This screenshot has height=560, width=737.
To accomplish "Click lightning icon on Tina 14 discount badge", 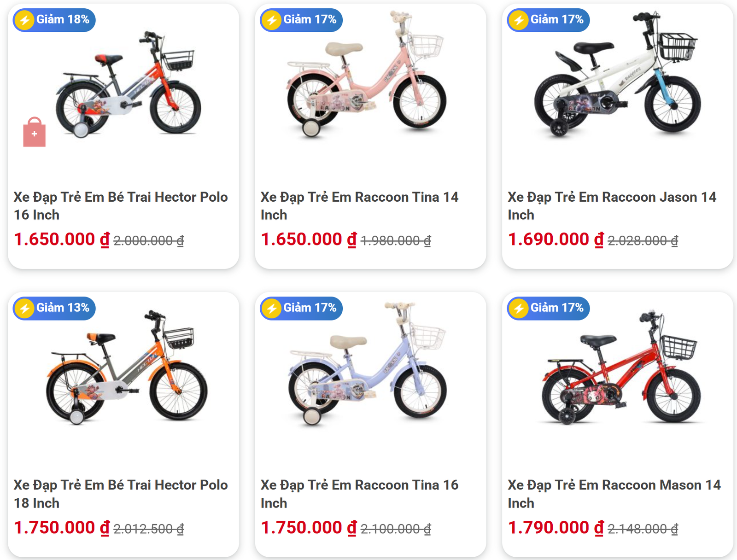I will (x=271, y=20).
